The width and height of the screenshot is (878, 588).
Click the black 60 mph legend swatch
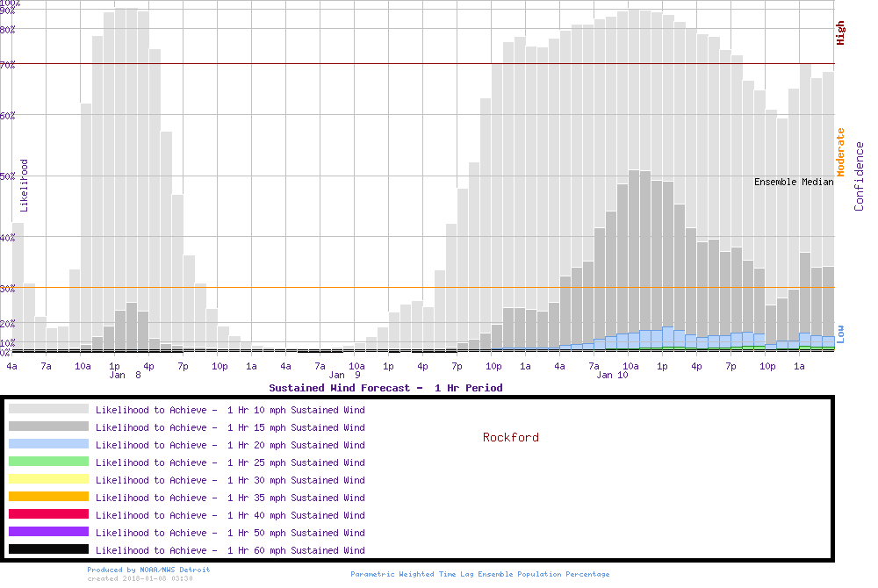coord(48,549)
